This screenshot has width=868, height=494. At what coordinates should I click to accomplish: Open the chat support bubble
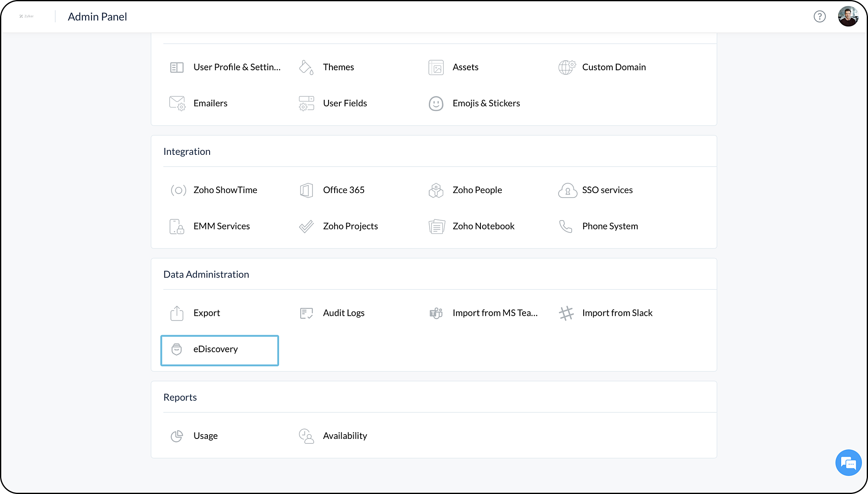point(848,463)
